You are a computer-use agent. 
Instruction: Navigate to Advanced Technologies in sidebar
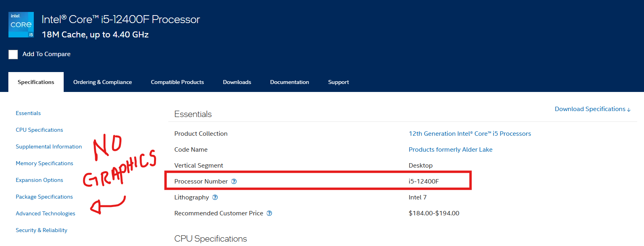[45, 213]
